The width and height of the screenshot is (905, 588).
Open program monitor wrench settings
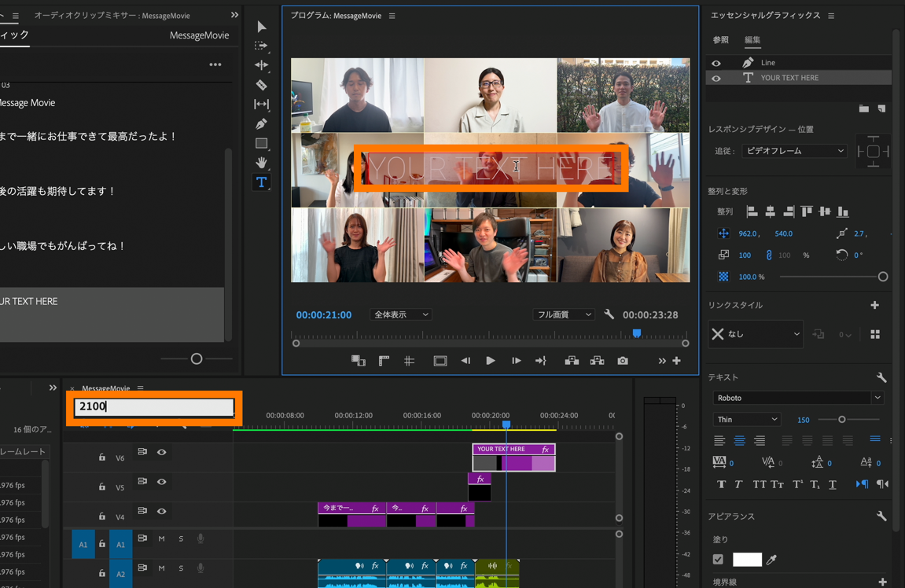[x=609, y=314]
